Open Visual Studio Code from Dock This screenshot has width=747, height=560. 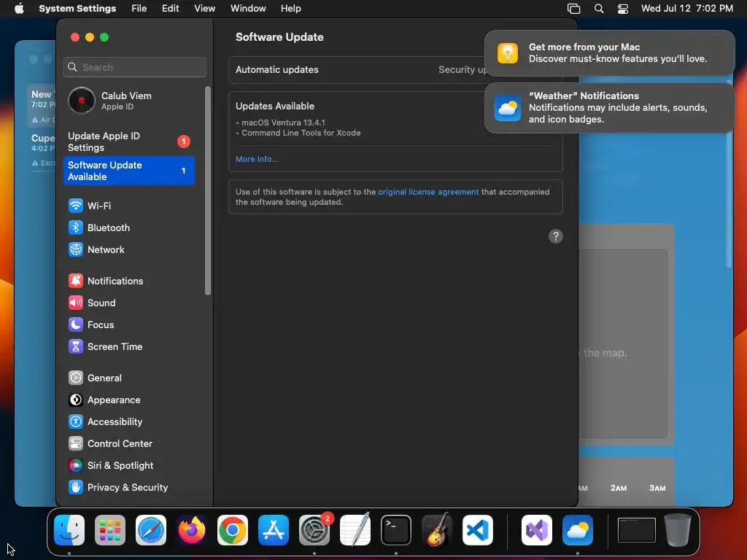[x=477, y=530]
